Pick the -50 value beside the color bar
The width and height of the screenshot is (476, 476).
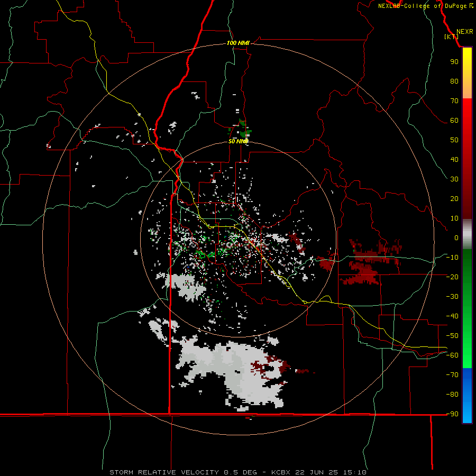pyautogui.click(x=452, y=336)
